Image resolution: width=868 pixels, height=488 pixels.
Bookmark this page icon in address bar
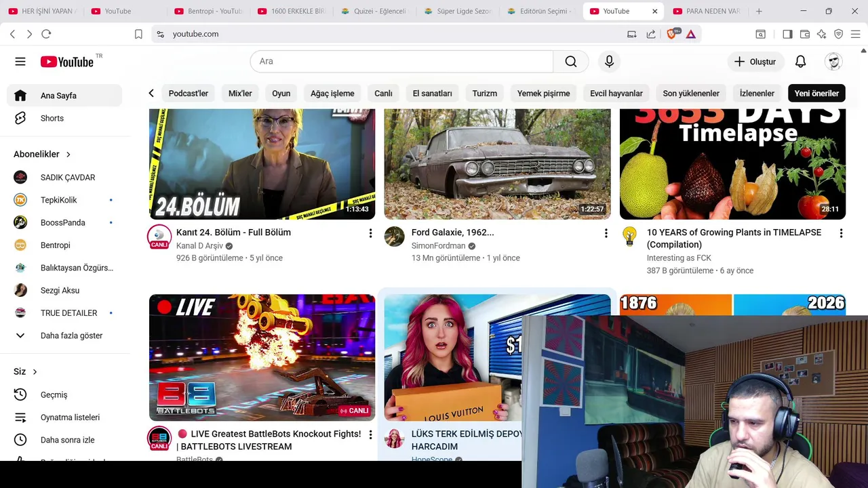[x=138, y=34]
